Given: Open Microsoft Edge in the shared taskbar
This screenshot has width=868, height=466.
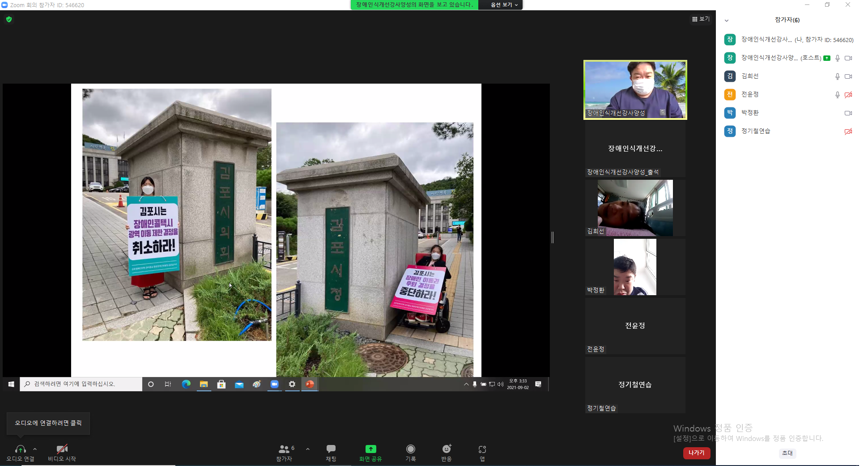Looking at the screenshot, I should point(186,384).
